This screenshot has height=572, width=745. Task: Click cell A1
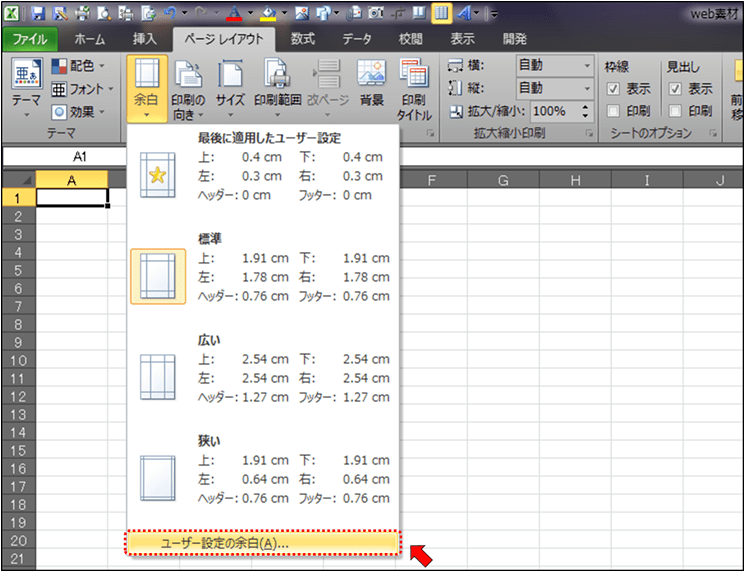(x=72, y=198)
